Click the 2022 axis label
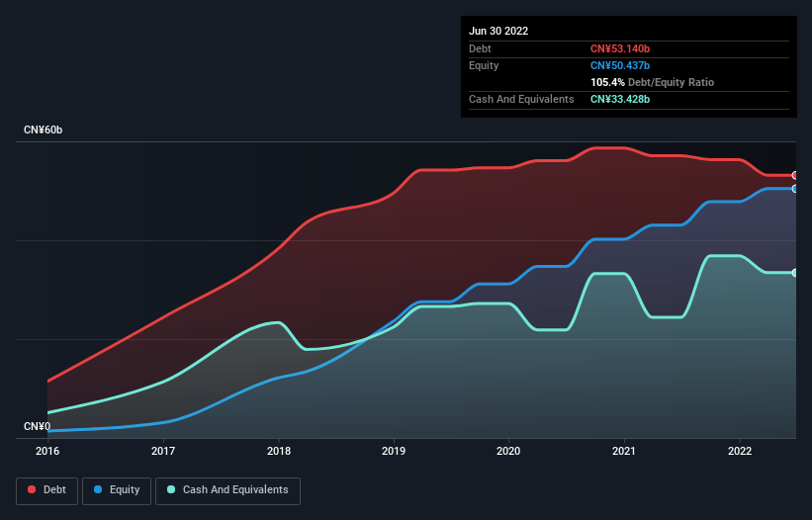812x520 pixels. pyautogui.click(x=740, y=451)
